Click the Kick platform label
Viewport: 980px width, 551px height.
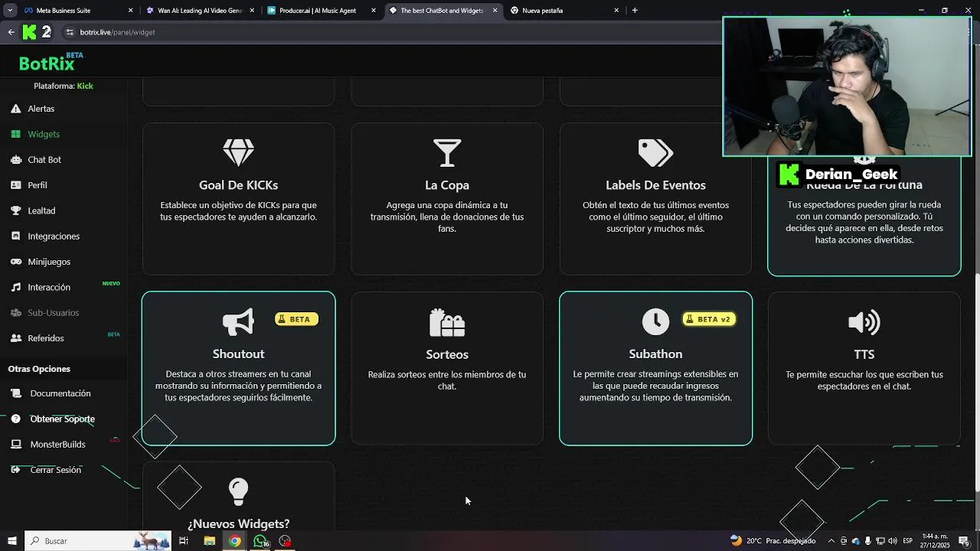coord(85,86)
